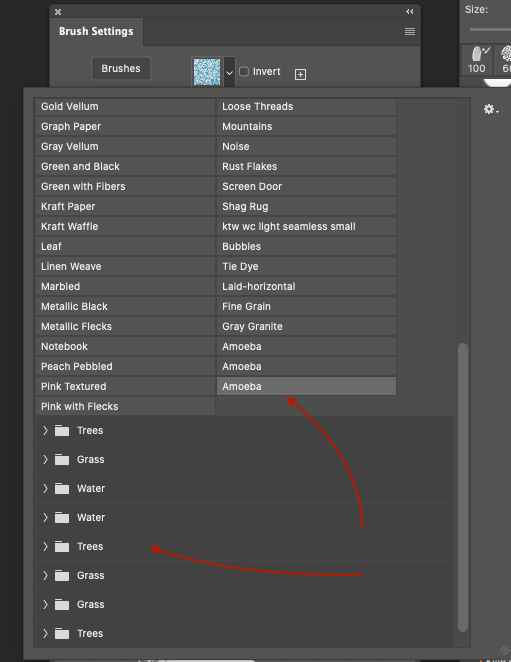511x662 pixels.
Task: Open pattern picker gear menu
Action: point(491,109)
